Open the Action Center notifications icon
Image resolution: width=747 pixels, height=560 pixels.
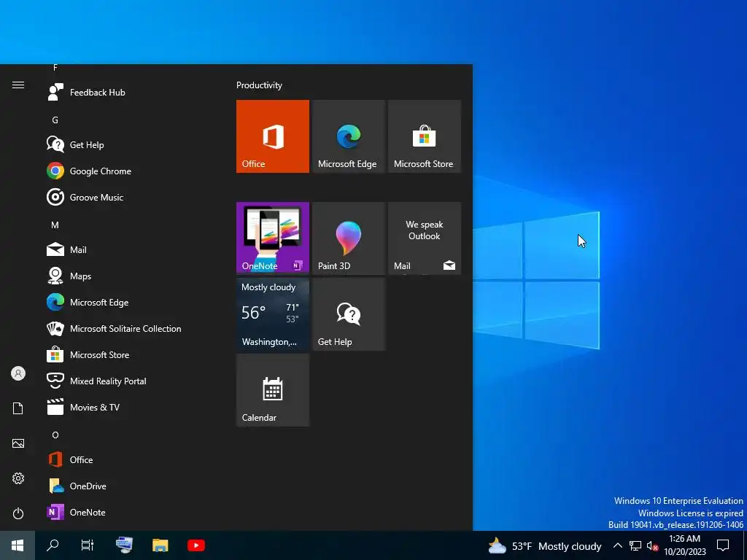723,545
